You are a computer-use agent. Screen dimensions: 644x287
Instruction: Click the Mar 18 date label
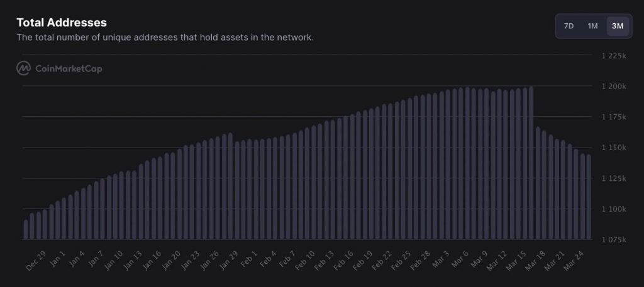[535, 261]
